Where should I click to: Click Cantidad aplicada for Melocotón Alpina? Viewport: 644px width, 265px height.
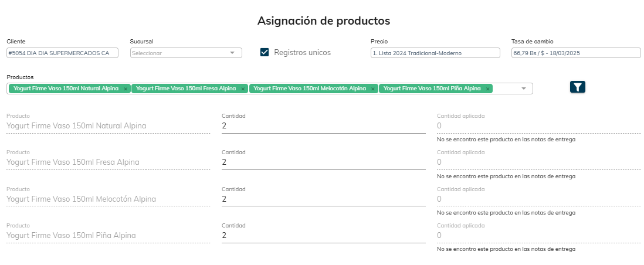538,199
